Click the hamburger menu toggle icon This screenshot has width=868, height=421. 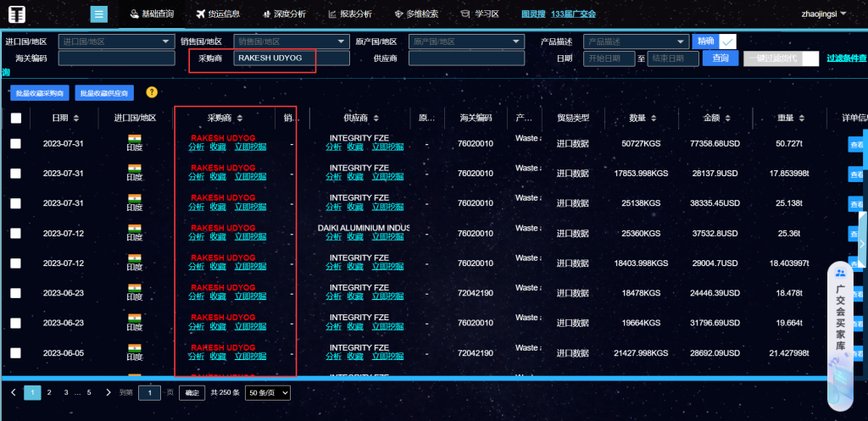[99, 14]
